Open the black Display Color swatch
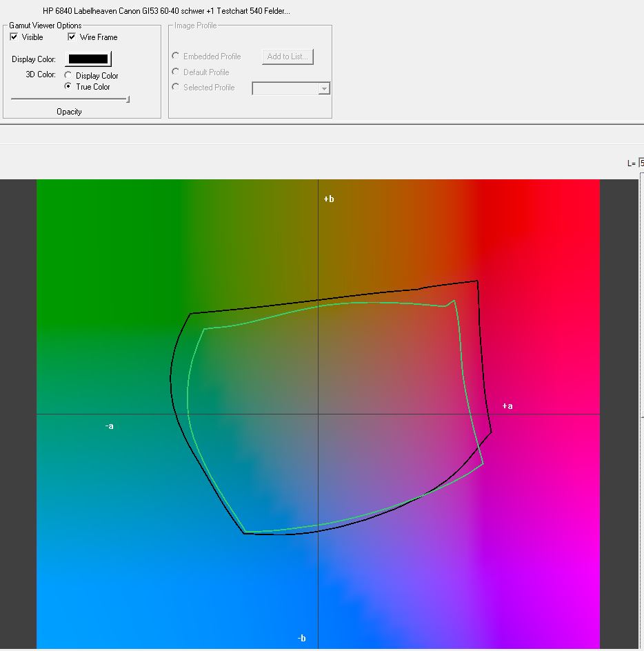Image resolution: width=644 pixels, height=651 pixels. (x=88, y=59)
